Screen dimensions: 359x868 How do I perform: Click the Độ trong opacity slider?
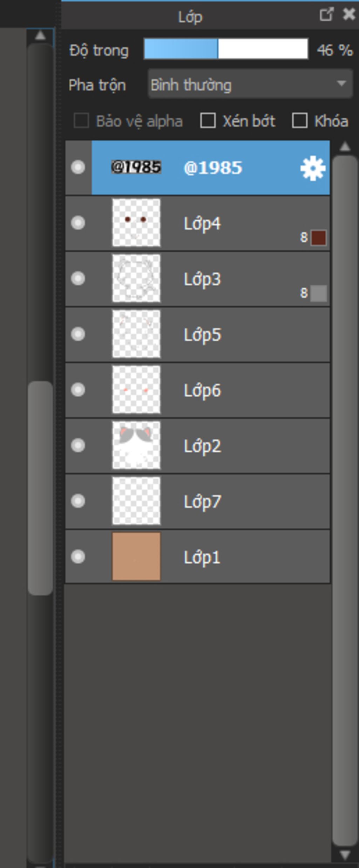[226, 49]
